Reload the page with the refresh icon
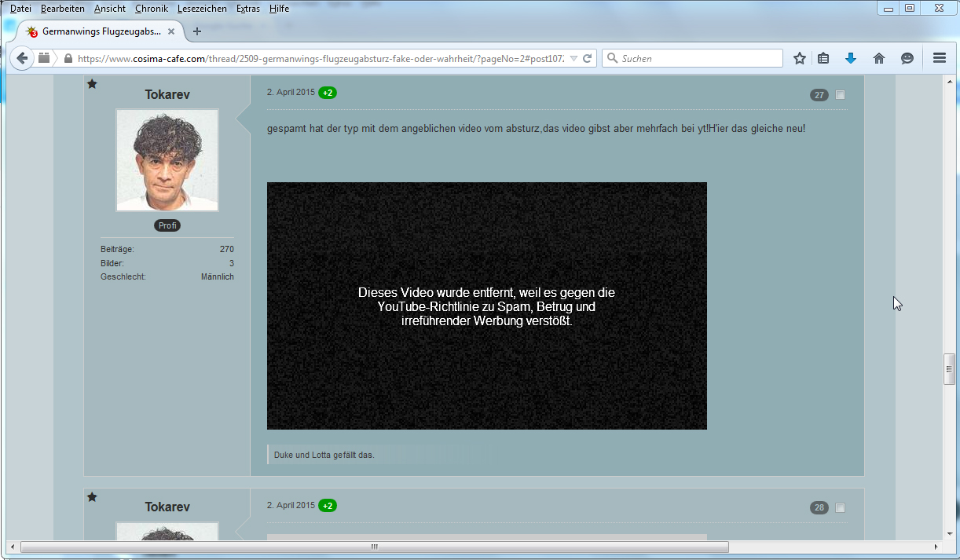Image resolution: width=960 pixels, height=560 pixels. [587, 58]
